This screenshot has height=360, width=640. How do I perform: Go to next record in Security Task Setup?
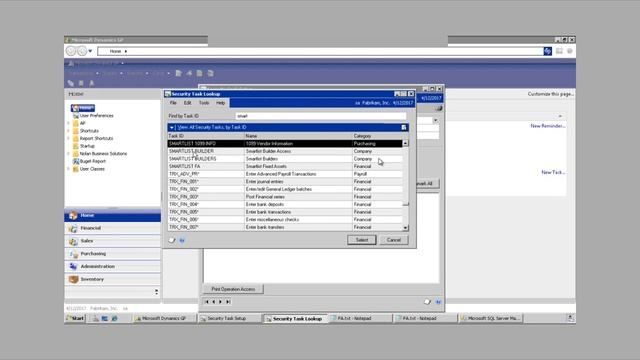(x=220, y=302)
